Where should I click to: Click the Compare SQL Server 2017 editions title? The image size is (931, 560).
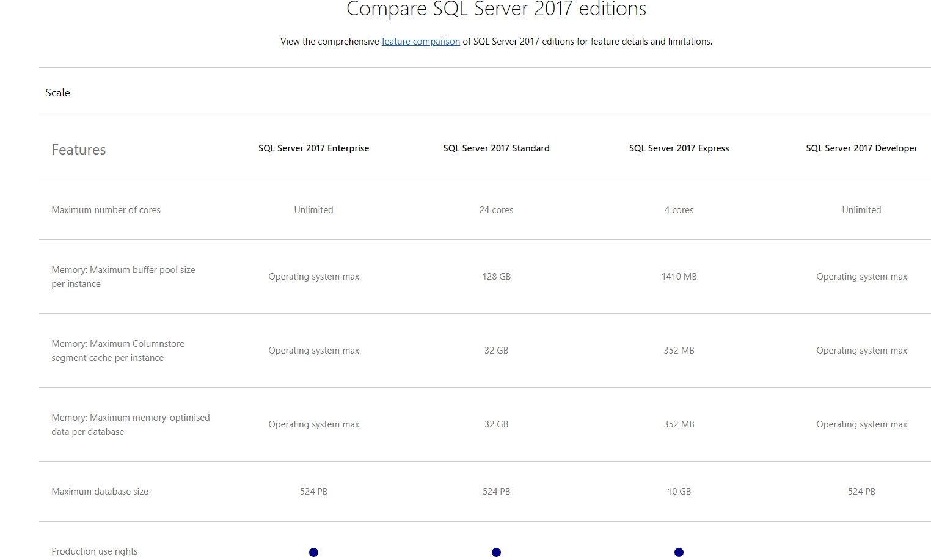[496, 9]
